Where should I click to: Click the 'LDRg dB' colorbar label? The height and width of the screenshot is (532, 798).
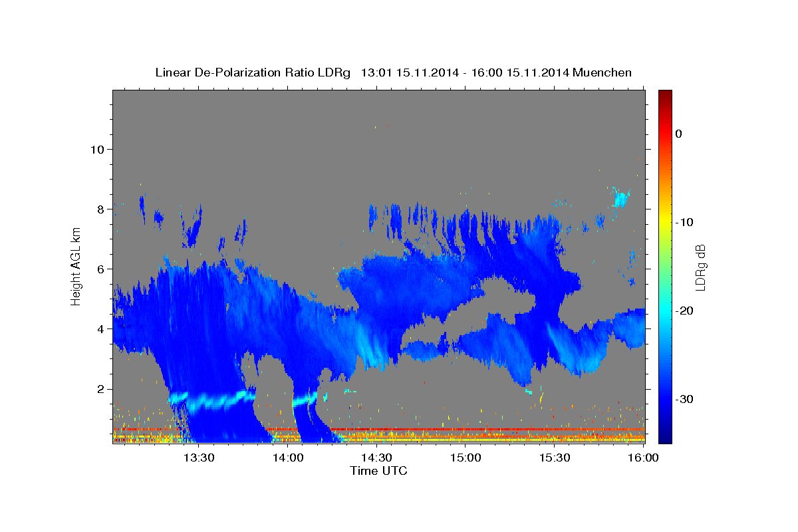coord(700,267)
